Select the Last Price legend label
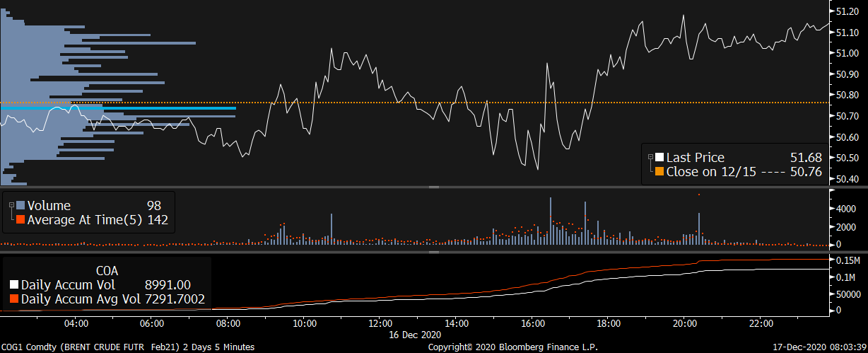The width and height of the screenshot is (868, 353). 696,158
